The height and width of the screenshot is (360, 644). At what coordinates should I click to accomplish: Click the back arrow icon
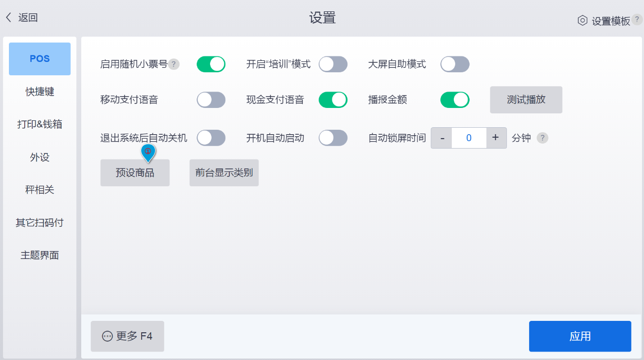point(8,18)
